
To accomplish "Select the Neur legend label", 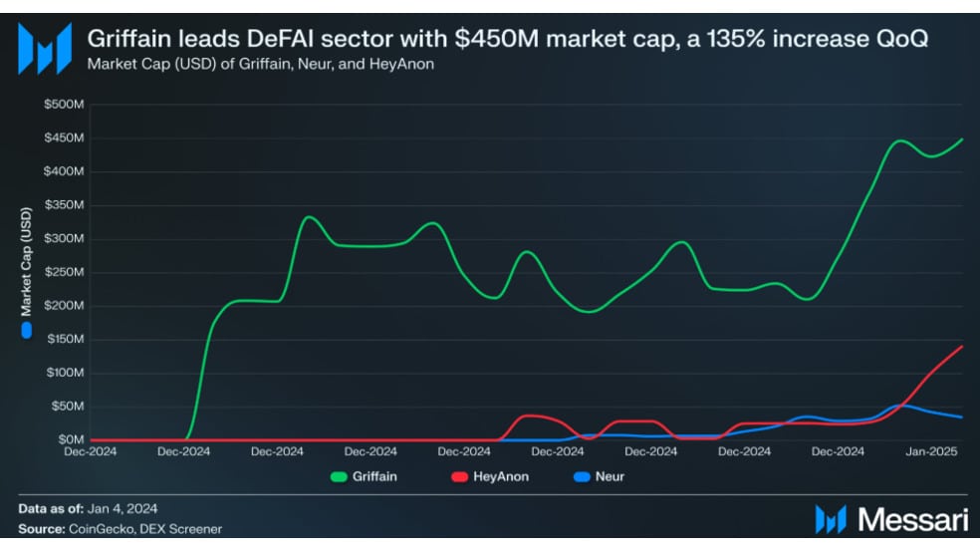I will (610, 476).
